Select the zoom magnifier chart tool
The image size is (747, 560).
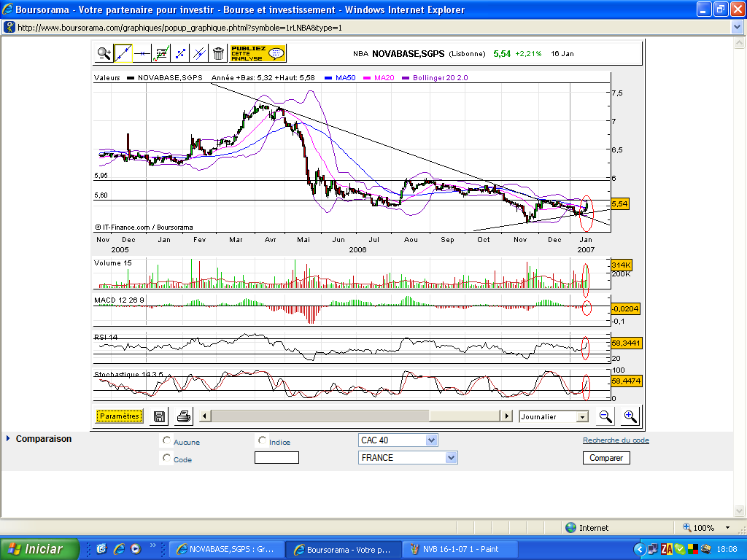click(104, 53)
